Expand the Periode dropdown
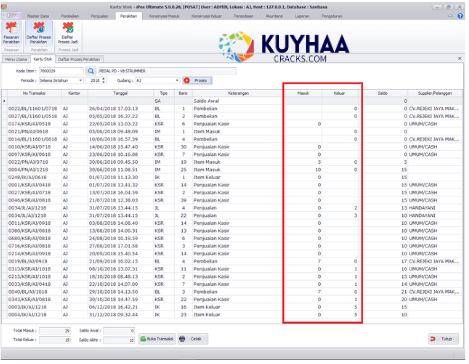The height and width of the screenshot is (364, 469). (80, 80)
